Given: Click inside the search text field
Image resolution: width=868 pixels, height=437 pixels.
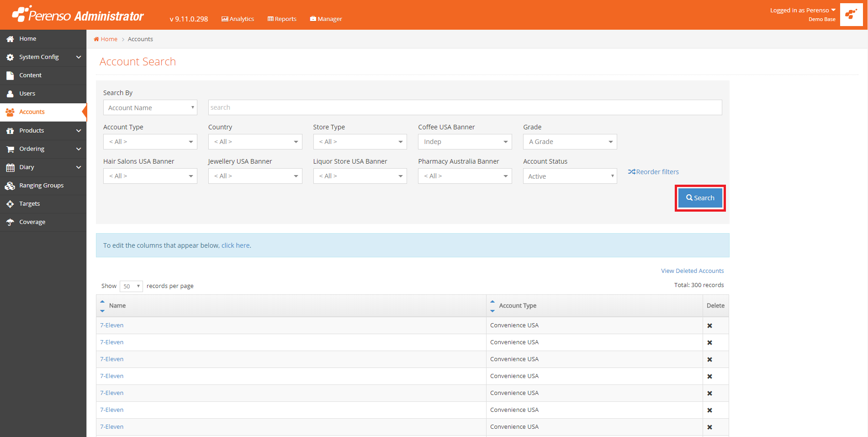Looking at the screenshot, I should pyautogui.click(x=465, y=107).
